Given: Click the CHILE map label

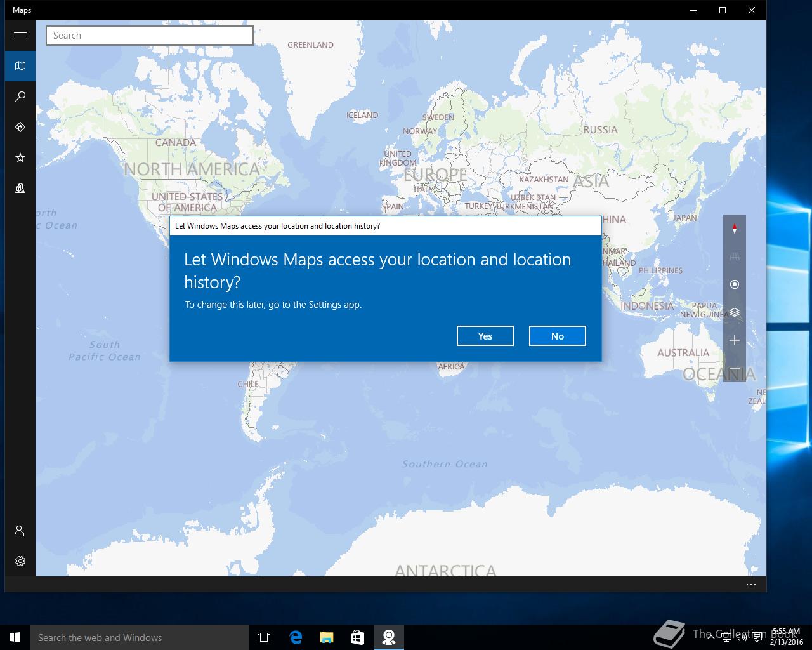Looking at the screenshot, I should pyautogui.click(x=248, y=384).
